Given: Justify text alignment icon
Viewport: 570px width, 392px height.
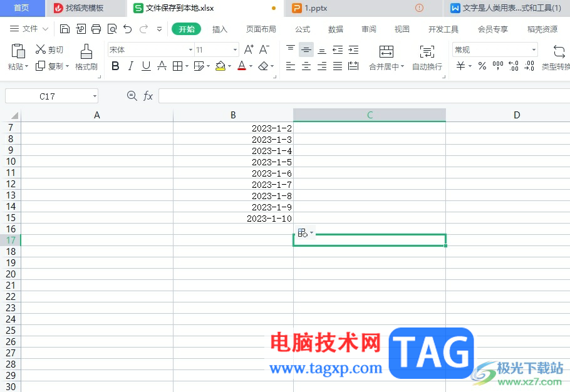Looking at the screenshot, I should [338, 66].
